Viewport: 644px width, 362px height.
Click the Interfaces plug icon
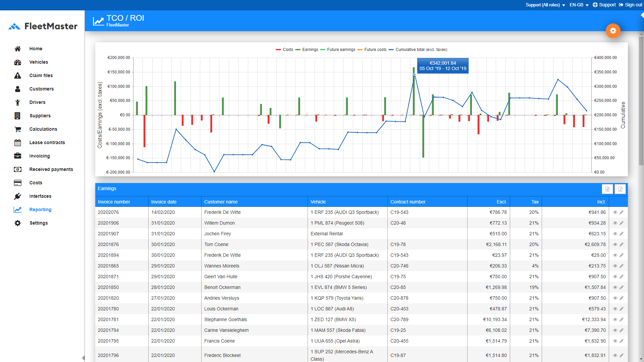click(18, 196)
